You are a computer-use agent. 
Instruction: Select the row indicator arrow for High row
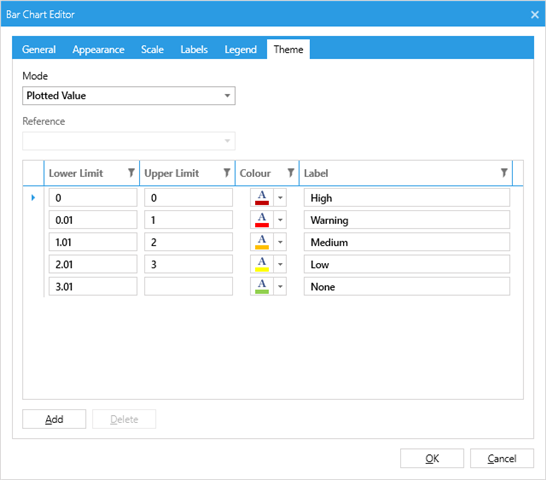33,198
